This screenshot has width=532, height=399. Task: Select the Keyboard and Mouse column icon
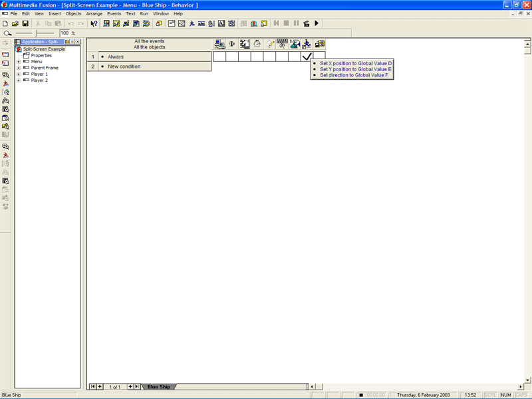(282, 44)
